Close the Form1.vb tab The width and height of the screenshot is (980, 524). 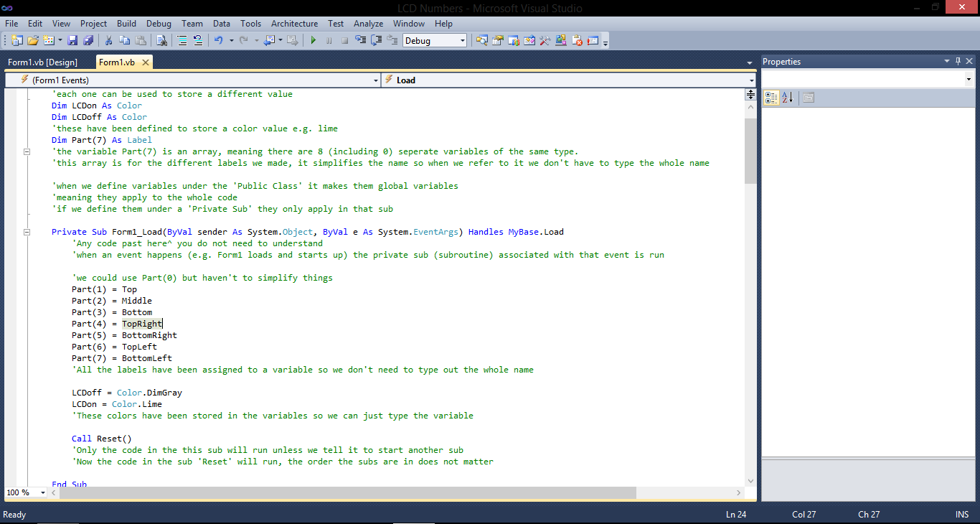(x=145, y=62)
